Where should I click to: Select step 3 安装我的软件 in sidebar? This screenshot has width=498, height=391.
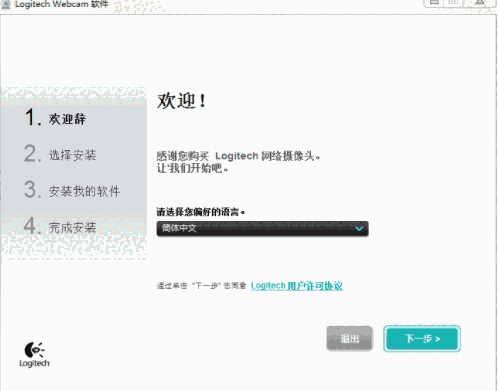(x=72, y=190)
